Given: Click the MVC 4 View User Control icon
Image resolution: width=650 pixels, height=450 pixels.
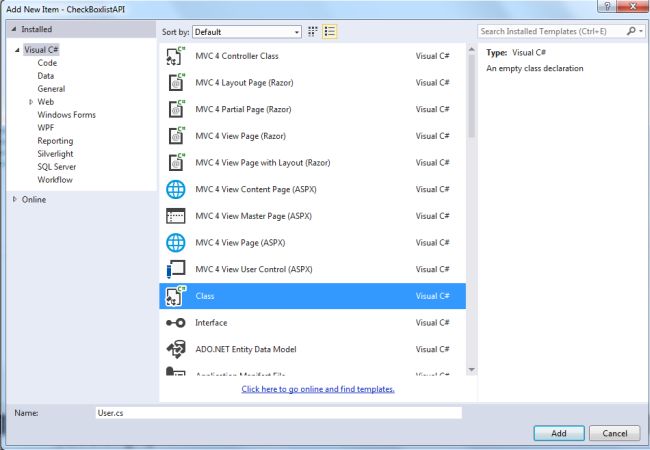Looking at the screenshot, I should click(176, 269).
